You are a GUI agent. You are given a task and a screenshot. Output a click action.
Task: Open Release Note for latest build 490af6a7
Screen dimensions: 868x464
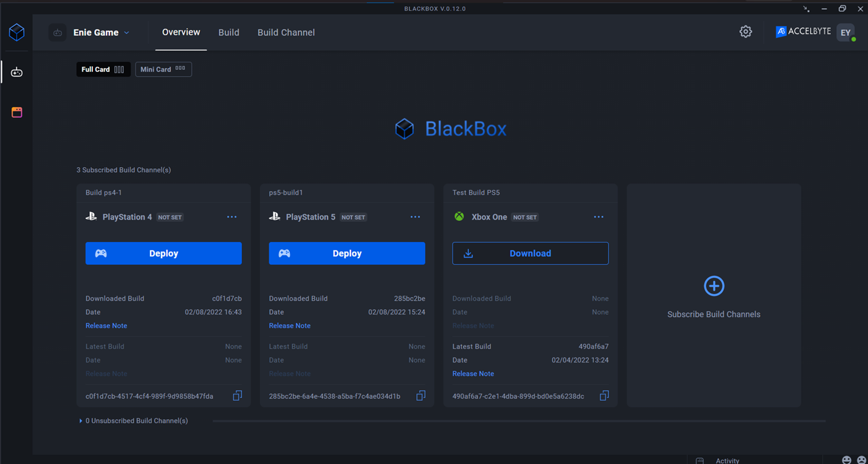[x=473, y=374]
